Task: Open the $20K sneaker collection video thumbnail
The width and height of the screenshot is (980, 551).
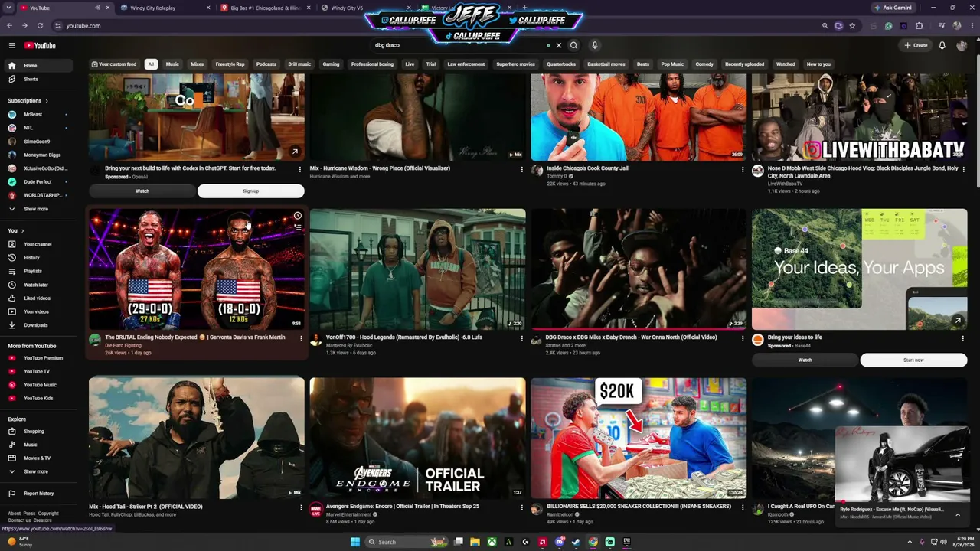Action: (x=639, y=438)
